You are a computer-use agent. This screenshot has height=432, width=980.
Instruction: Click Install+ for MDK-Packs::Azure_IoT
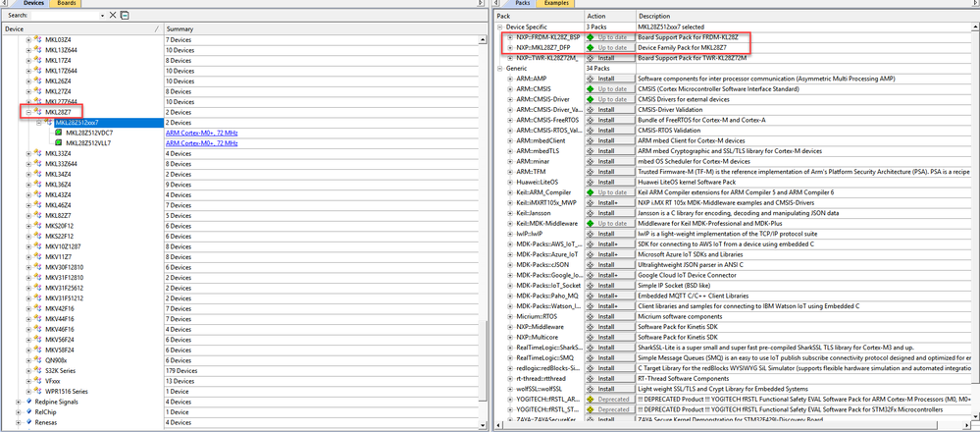coord(609,254)
